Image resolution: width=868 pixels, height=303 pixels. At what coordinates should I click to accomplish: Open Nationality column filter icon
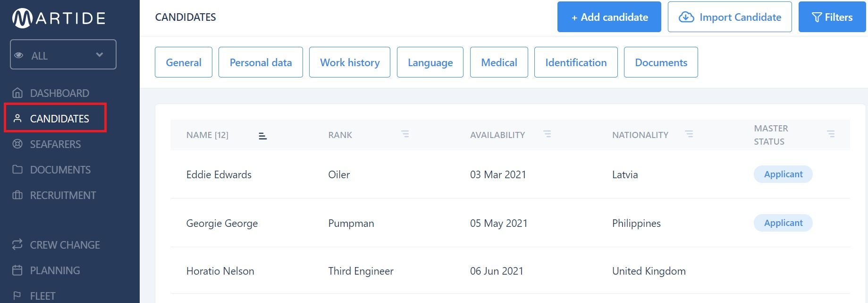[x=689, y=134]
